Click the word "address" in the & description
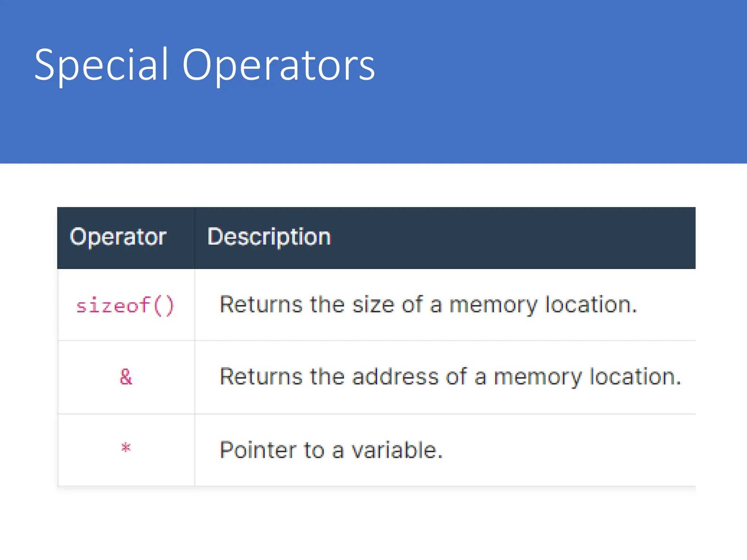 tap(395, 377)
